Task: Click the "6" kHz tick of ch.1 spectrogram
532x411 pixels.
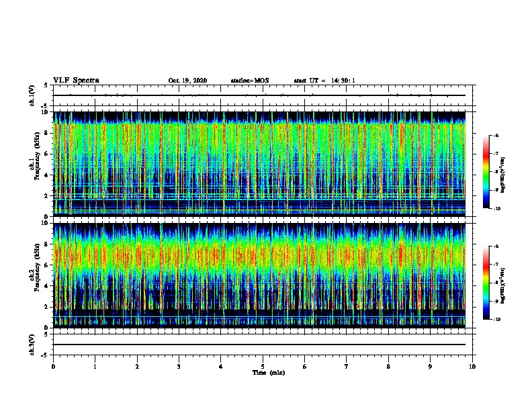Action: pos(46,154)
